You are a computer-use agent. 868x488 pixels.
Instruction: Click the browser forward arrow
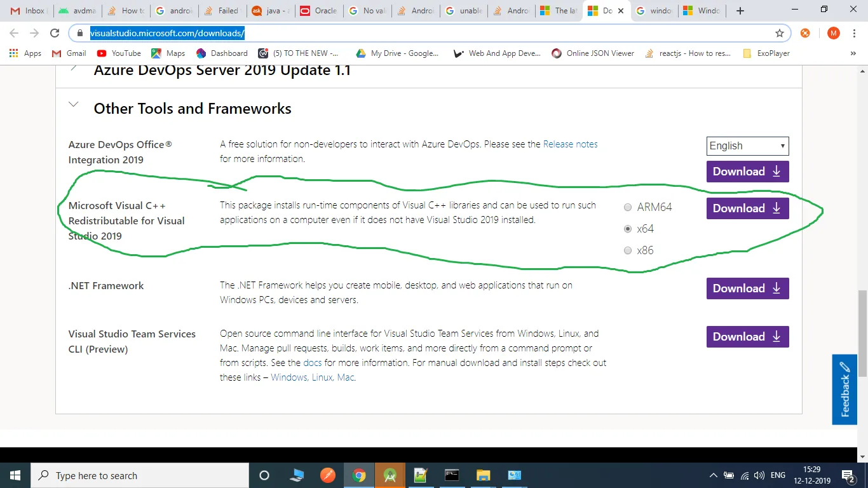point(34,33)
